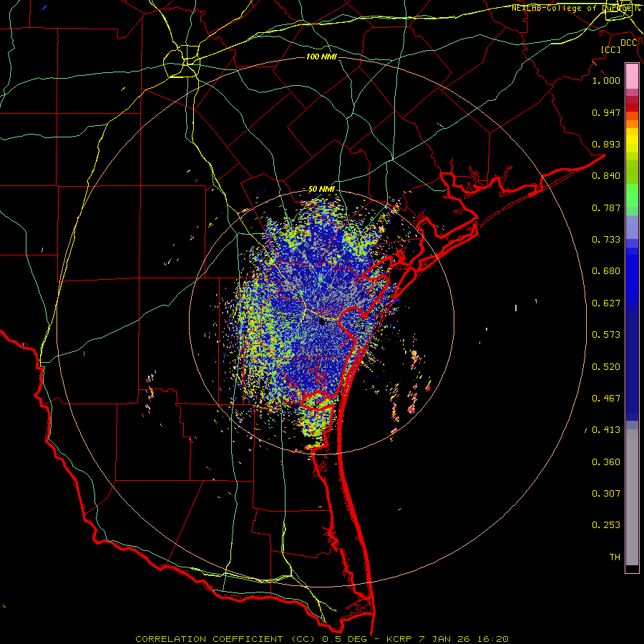Click the 0.253 color scale value
The height and width of the screenshot is (644, 644).
click(606, 525)
